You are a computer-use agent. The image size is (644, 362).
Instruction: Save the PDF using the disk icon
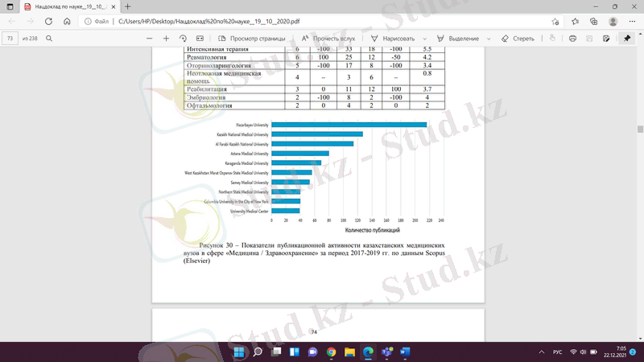[589, 38]
